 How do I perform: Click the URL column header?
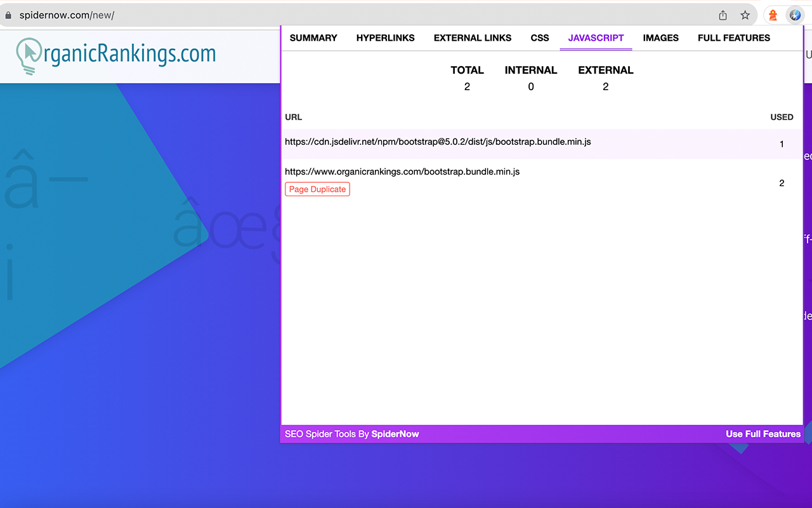pyautogui.click(x=293, y=117)
